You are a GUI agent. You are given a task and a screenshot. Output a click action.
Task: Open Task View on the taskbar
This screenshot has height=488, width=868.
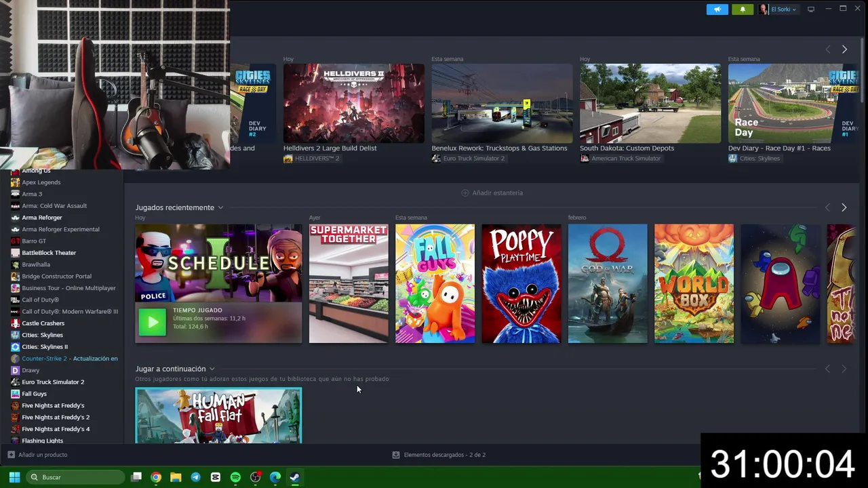[136, 477]
